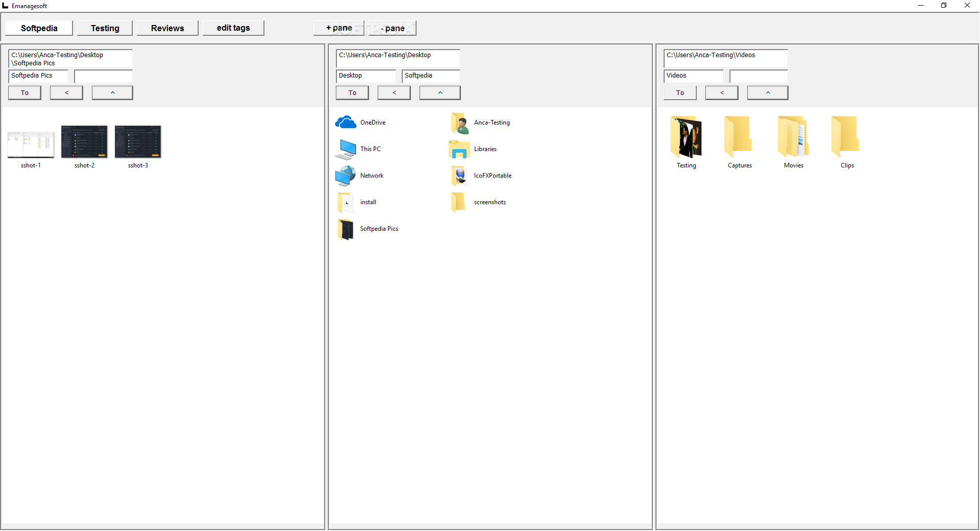Open the edit tags button
The image size is (980, 531).
coord(233,28)
